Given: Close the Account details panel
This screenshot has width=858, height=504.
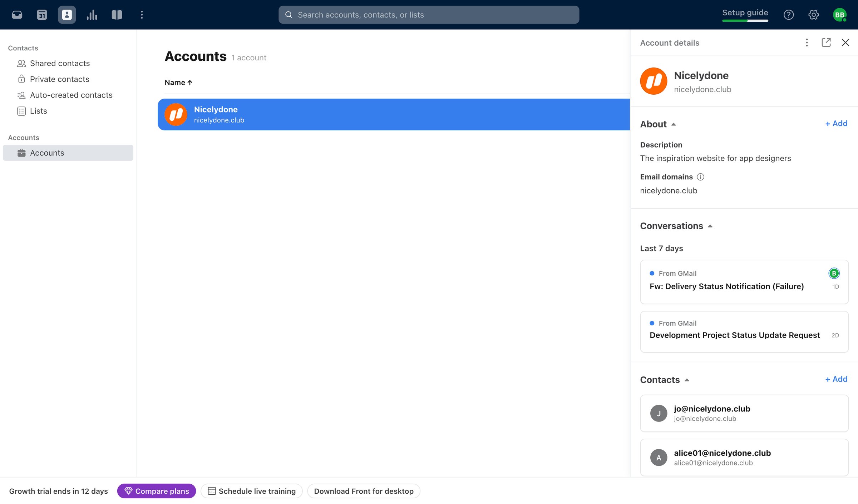Looking at the screenshot, I should coord(845,43).
